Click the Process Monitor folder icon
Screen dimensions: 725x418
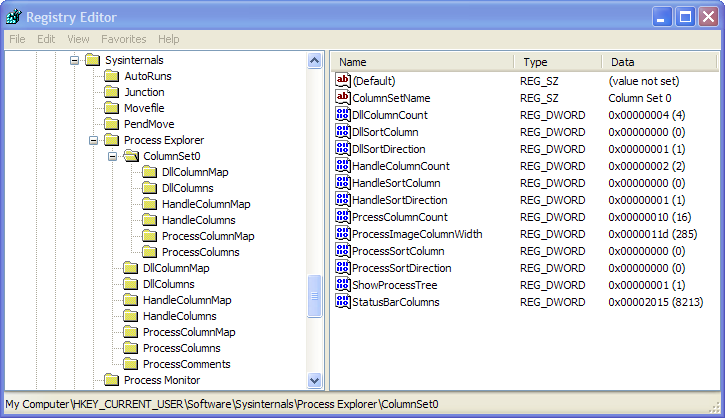(111, 380)
